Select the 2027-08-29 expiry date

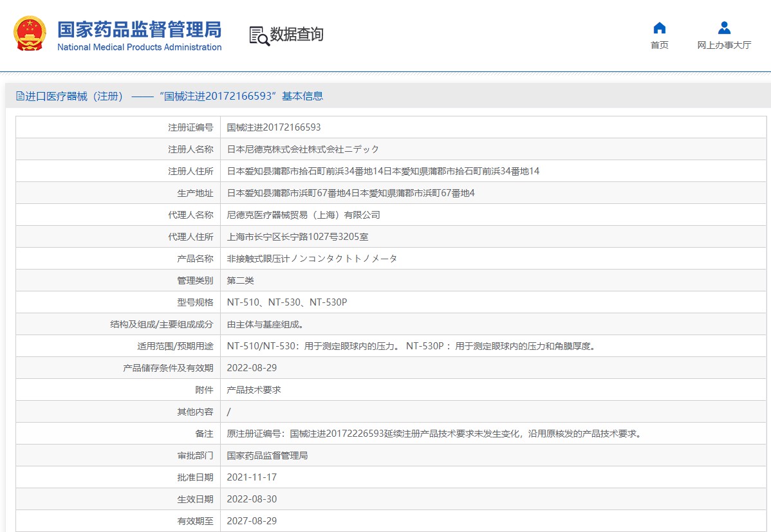tap(252, 521)
